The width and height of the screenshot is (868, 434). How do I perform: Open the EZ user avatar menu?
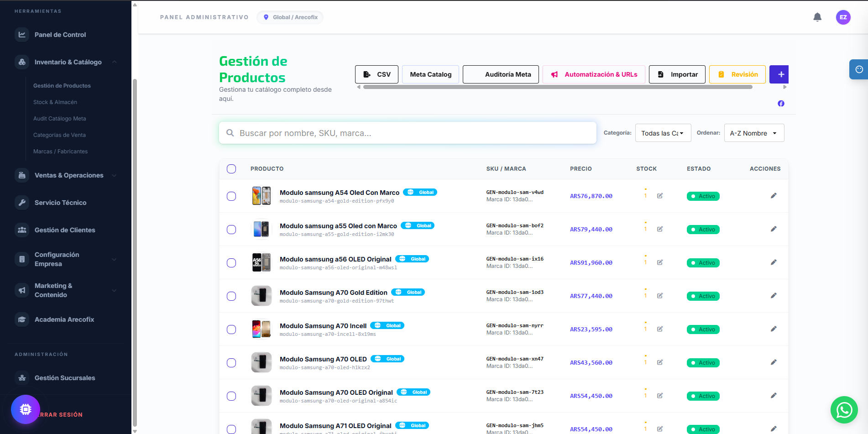pos(843,17)
